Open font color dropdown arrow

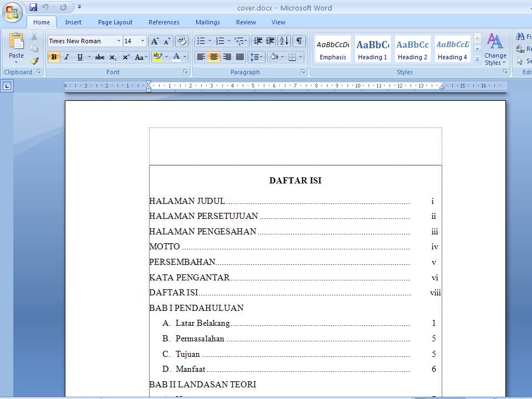click(185, 57)
